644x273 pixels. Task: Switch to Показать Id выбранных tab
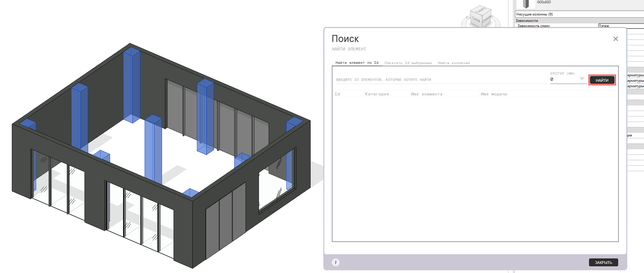[x=408, y=63]
